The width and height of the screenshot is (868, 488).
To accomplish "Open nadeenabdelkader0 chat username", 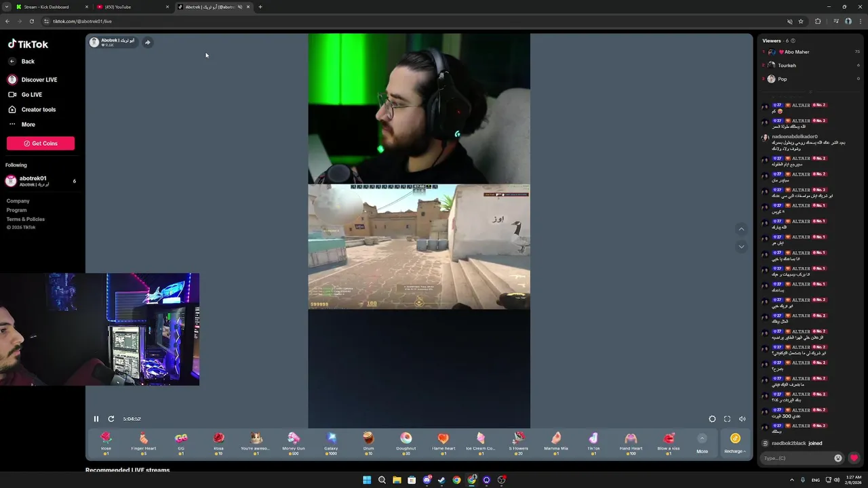I will click(x=795, y=137).
